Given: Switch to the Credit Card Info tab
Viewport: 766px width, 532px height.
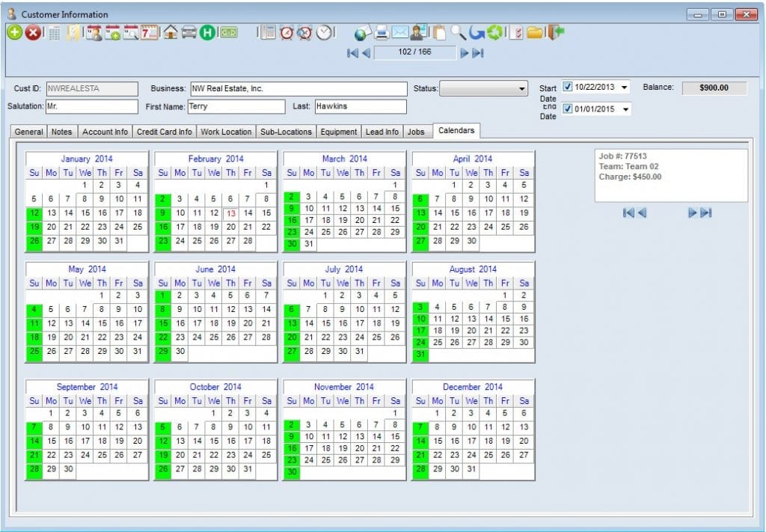Looking at the screenshot, I should coord(163,131).
